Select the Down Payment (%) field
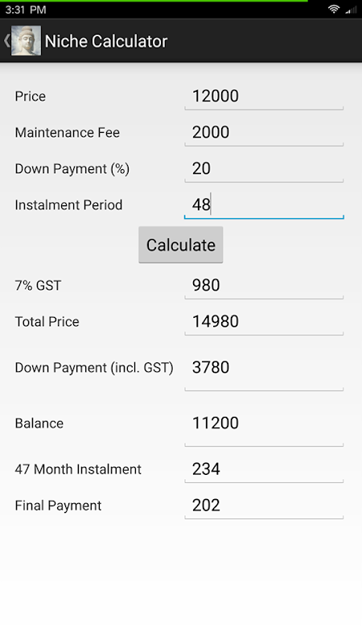Screen dimensions: 362x644 click(264, 169)
